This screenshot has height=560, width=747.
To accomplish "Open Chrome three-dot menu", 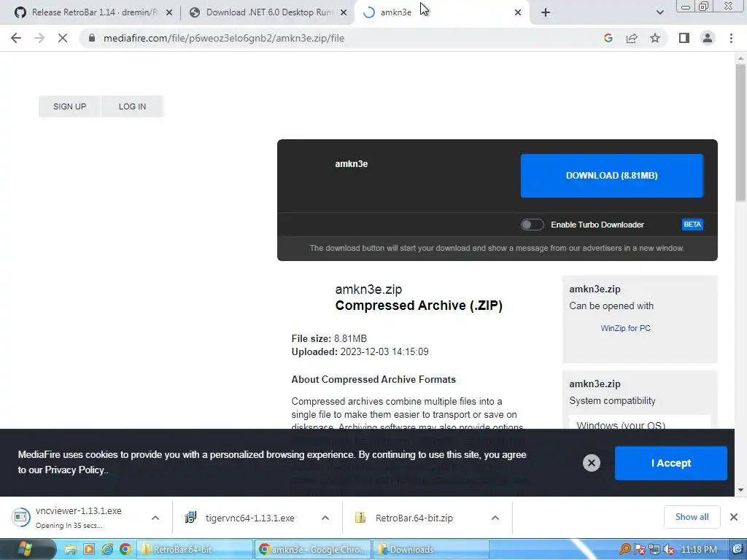I will click(731, 38).
